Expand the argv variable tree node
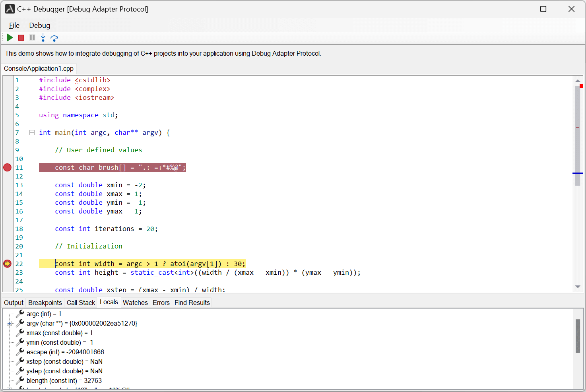The height and width of the screenshot is (392, 586). [x=9, y=324]
